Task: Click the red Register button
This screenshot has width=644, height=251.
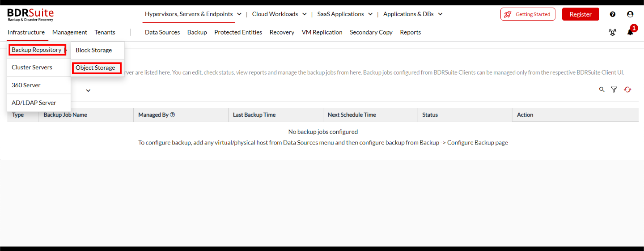Action: [580, 14]
